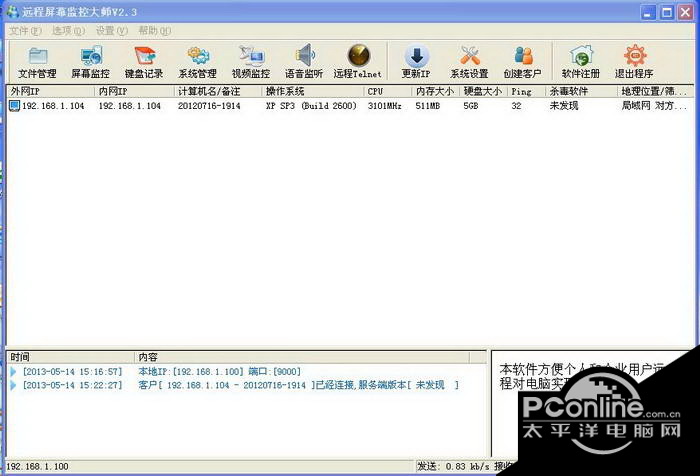Sort by 杀毒软件 column header
The height and width of the screenshot is (476, 700).
[x=581, y=92]
